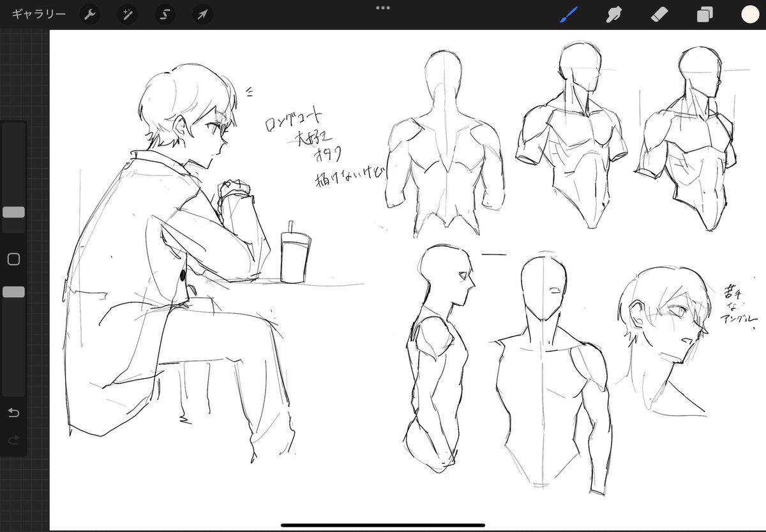Screen dimensions: 766x532
Task: Select the Brush tool
Action: (x=568, y=14)
